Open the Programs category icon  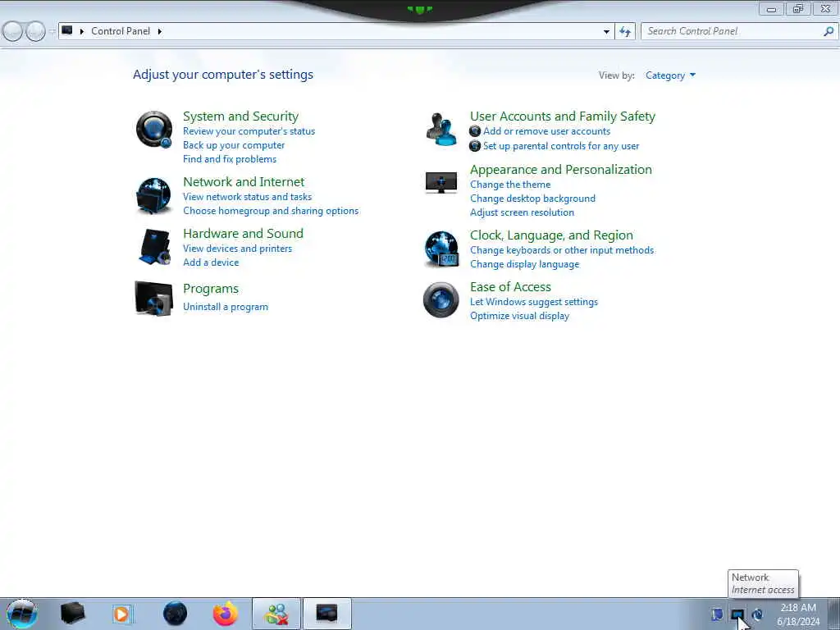154,299
